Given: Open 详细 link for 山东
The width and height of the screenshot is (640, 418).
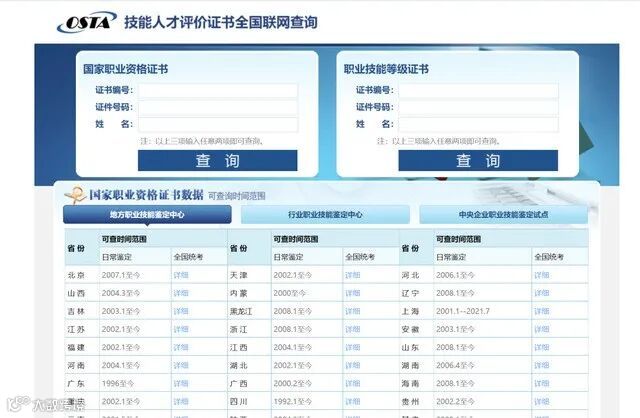Looking at the screenshot, I should (x=542, y=347).
